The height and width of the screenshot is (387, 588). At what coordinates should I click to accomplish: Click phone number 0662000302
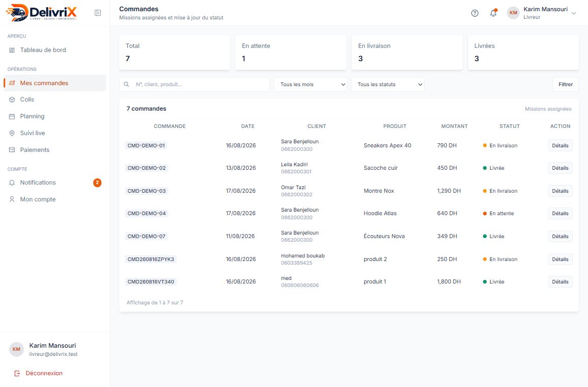pos(297,195)
